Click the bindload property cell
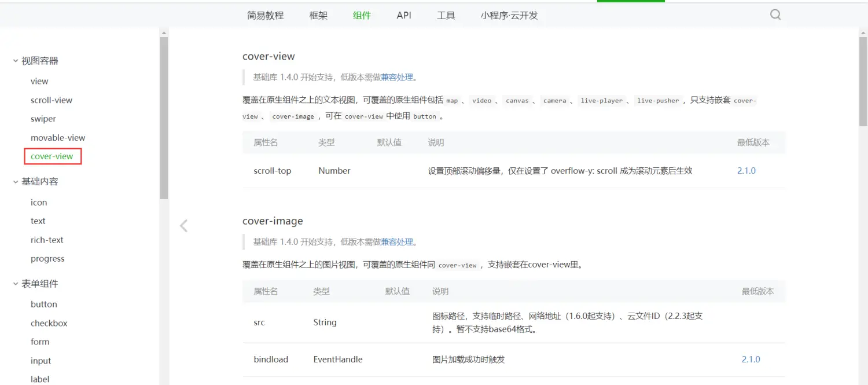868x385 pixels. click(271, 360)
